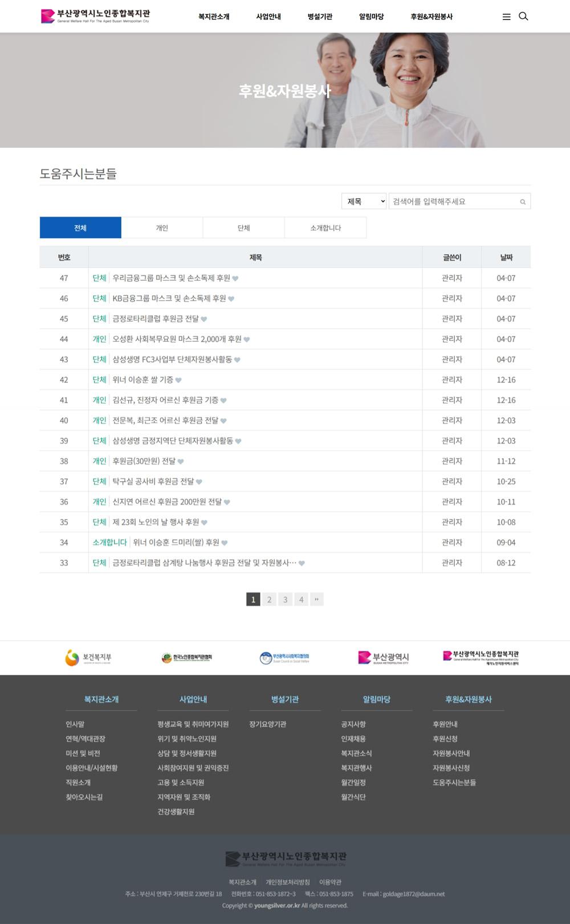Click the gray footer logo at bottom

[286, 858]
